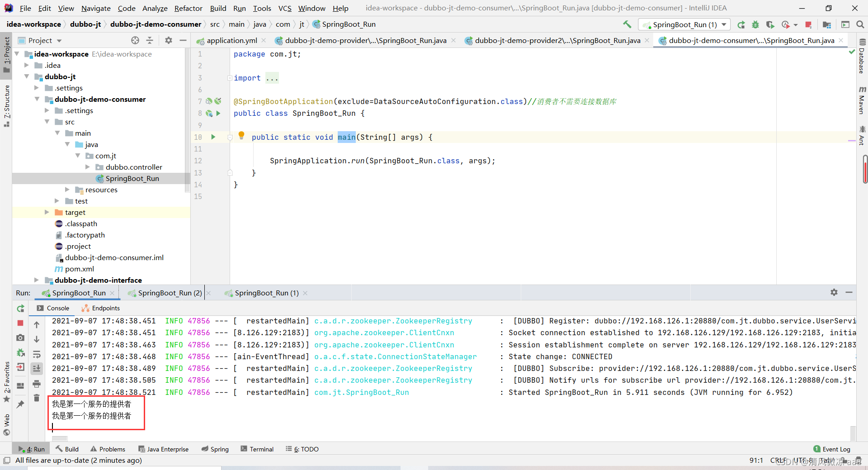Screen dimensions: 868x470
Task: Dump threads with camera icon
Action: [x=20, y=338]
